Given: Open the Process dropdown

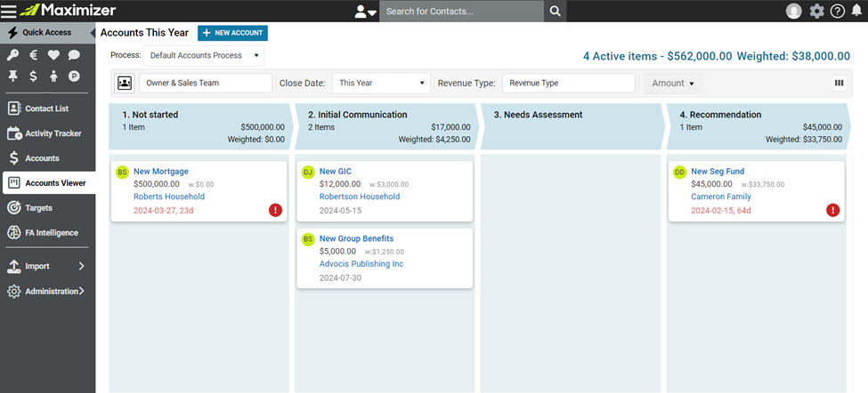Looking at the screenshot, I should click(204, 55).
